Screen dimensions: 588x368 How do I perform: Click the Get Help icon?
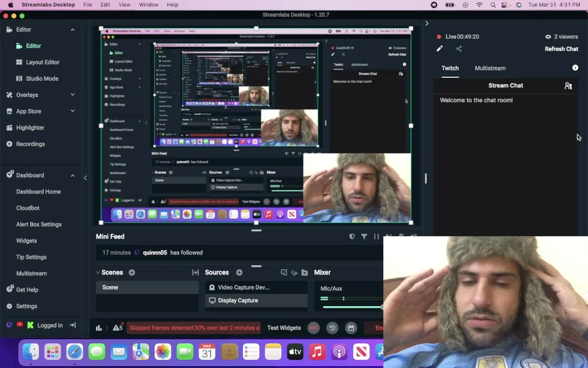point(10,289)
